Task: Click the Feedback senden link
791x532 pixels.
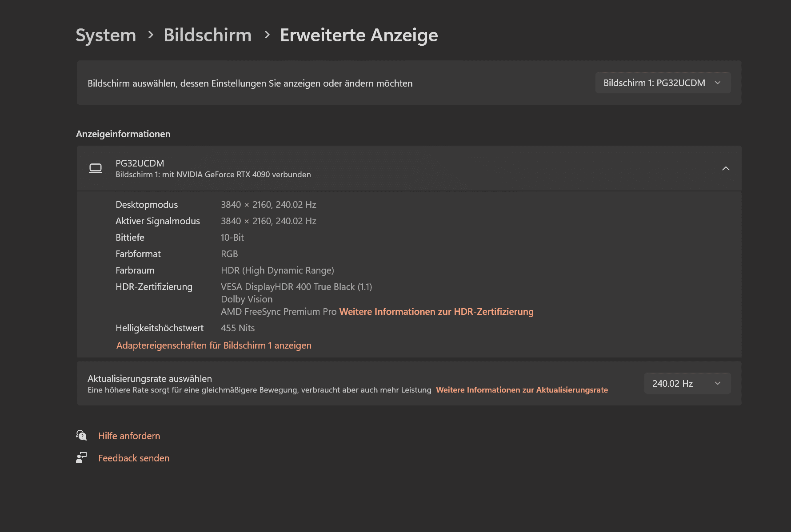Action: [x=134, y=458]
